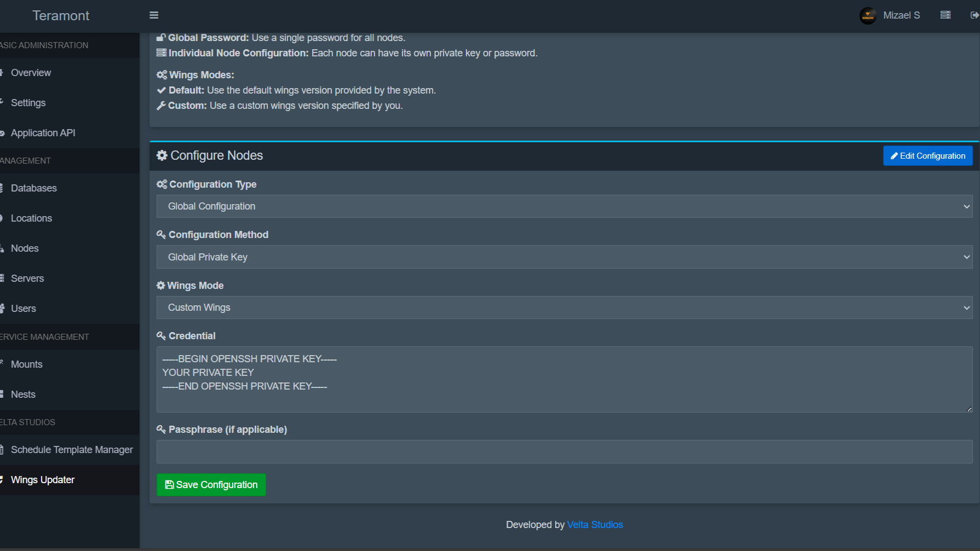
Task: Open the Wings Mode dropdown
Action: pyautogui.click(x=564, y=308)
